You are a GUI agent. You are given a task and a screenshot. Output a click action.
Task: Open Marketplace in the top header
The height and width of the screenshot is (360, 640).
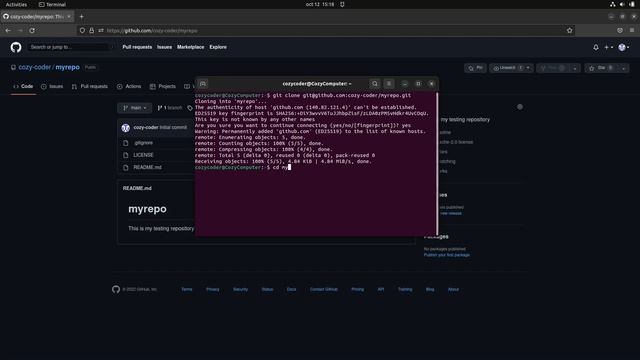coord(191,47)
